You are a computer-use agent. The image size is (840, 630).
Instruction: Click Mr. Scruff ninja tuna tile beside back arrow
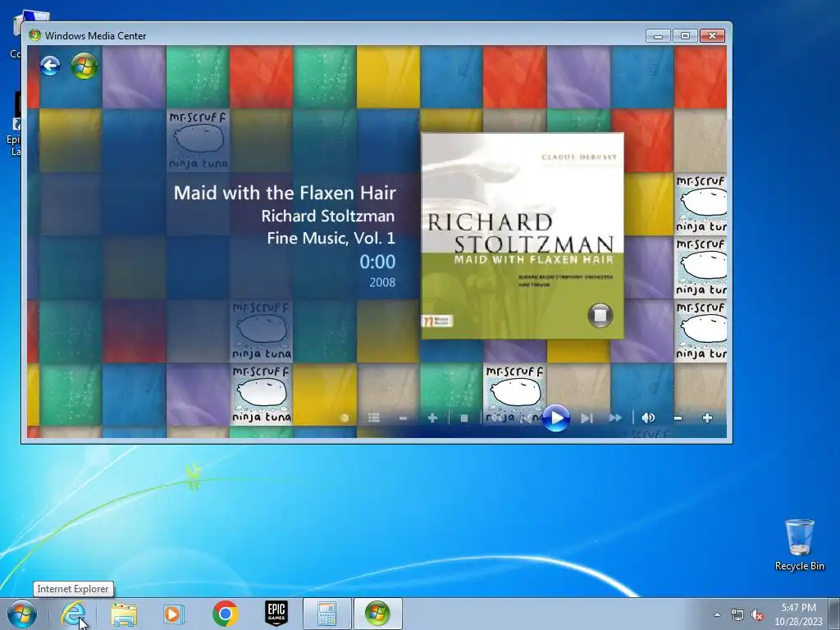click(x=199, y=140)
